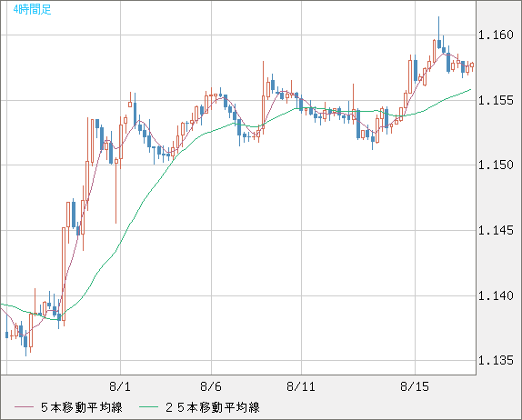Viewport: 522px width, 420px height.
Task: Click the 1.140 price axis label
Action: (496, 295)
